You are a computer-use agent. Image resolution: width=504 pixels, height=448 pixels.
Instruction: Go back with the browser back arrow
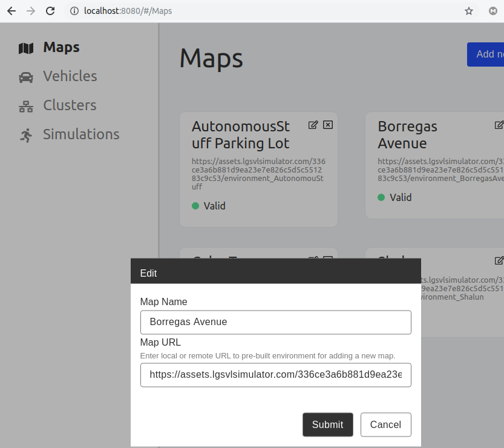(x=11, y=11)
